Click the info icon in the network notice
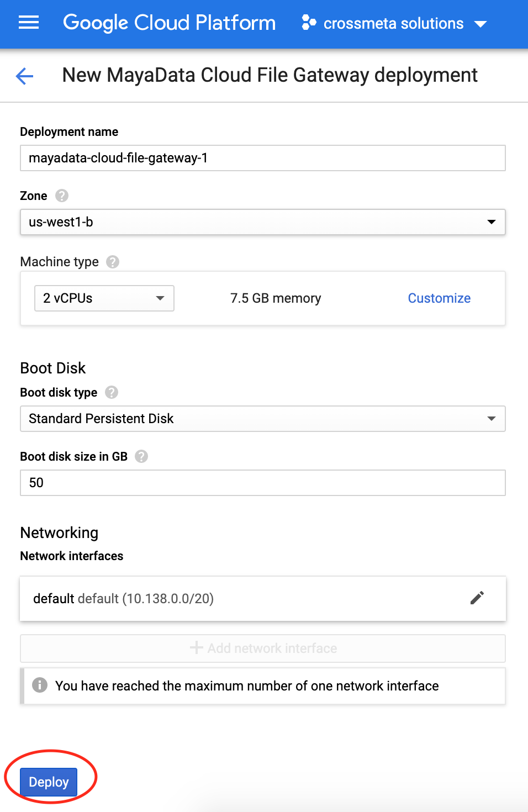This screenshot has height=812, width=528. [x=40, y=686]
